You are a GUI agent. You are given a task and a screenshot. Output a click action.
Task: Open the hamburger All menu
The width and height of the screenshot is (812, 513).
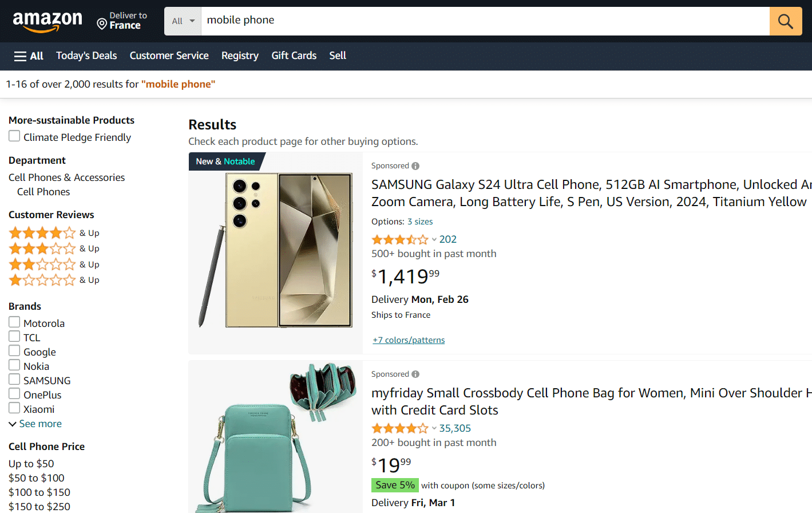29,56
